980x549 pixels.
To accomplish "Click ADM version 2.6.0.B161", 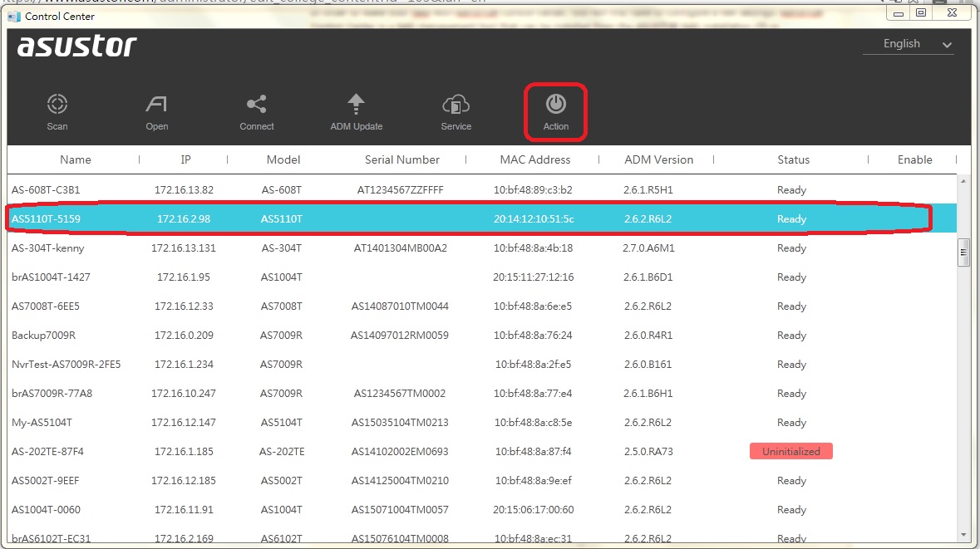I will coord(648,364).
